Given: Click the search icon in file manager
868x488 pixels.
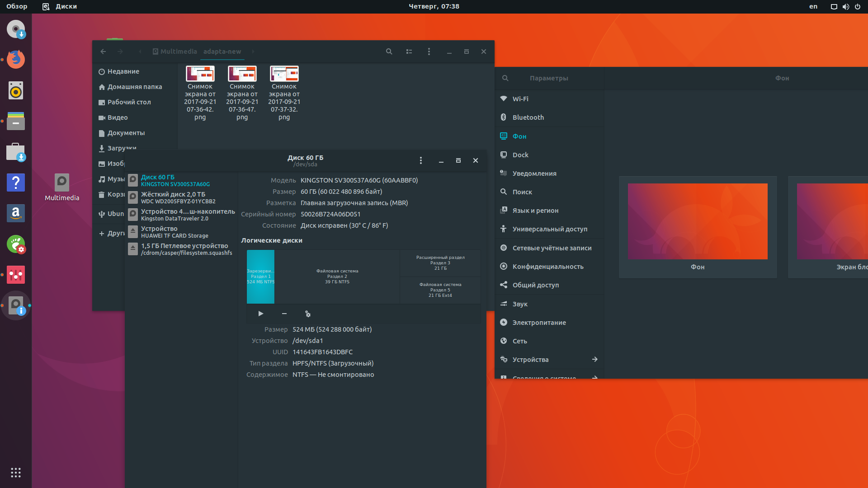Looking at the screenshot, I should click(389, 52).
